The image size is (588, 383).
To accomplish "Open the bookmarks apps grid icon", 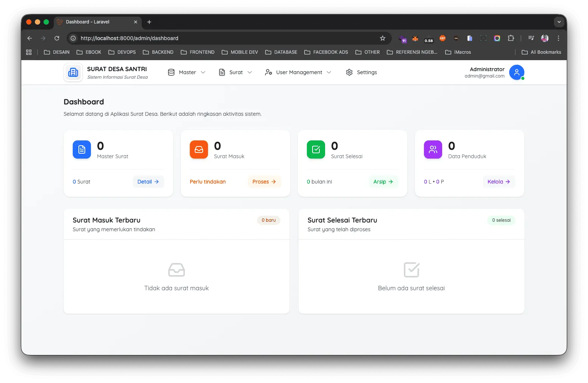I will click(x=29, y=52).
